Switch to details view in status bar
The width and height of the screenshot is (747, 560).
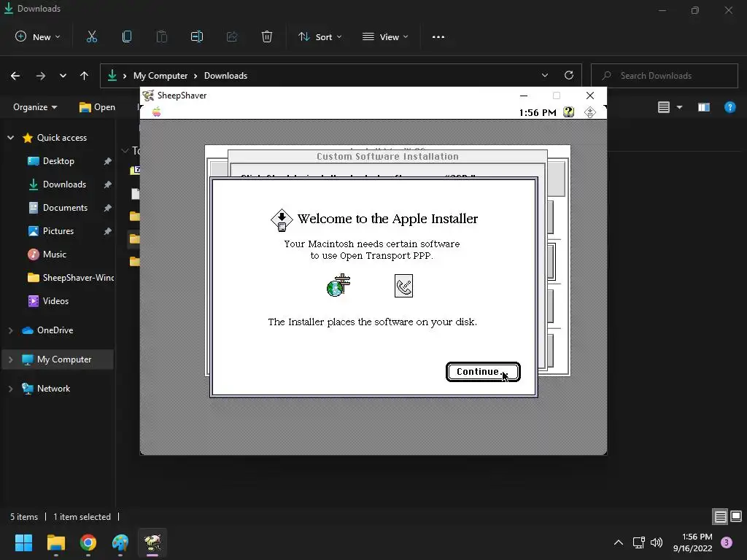pyautogui.click(x=720, y=516)
